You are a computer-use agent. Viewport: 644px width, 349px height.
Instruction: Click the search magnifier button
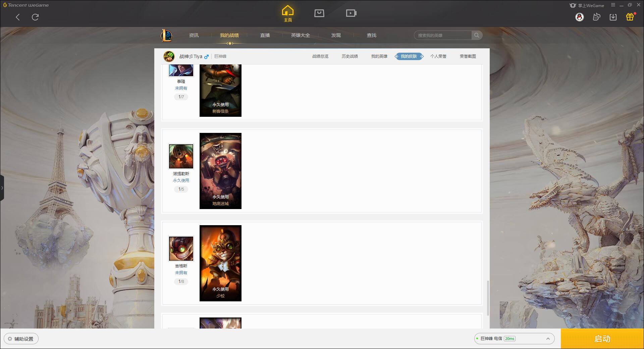pos(477,35)
